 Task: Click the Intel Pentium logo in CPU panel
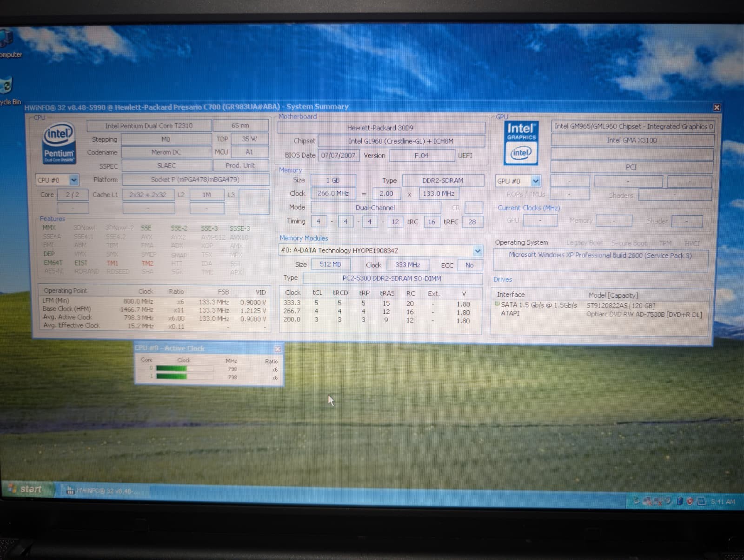pos(59,143)
